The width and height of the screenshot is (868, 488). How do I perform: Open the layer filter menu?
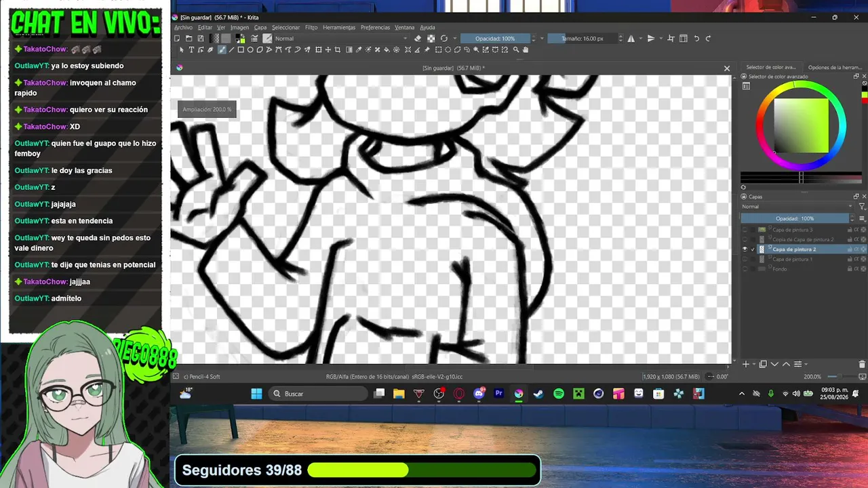click(x=862, y=207)
